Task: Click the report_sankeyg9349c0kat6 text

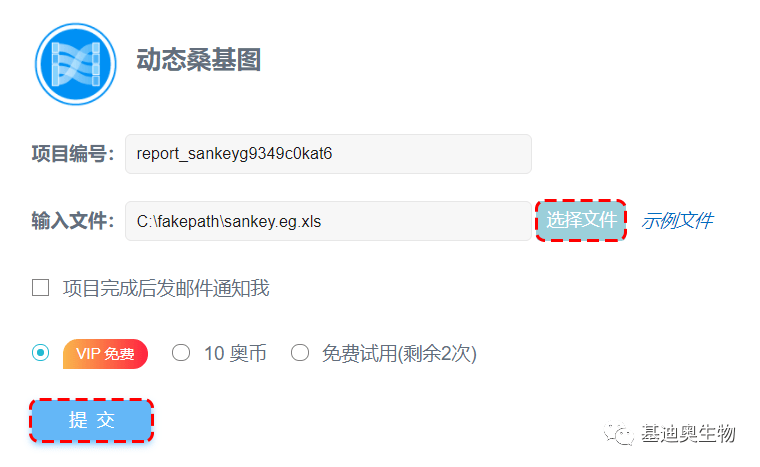Action: [234, 154]
